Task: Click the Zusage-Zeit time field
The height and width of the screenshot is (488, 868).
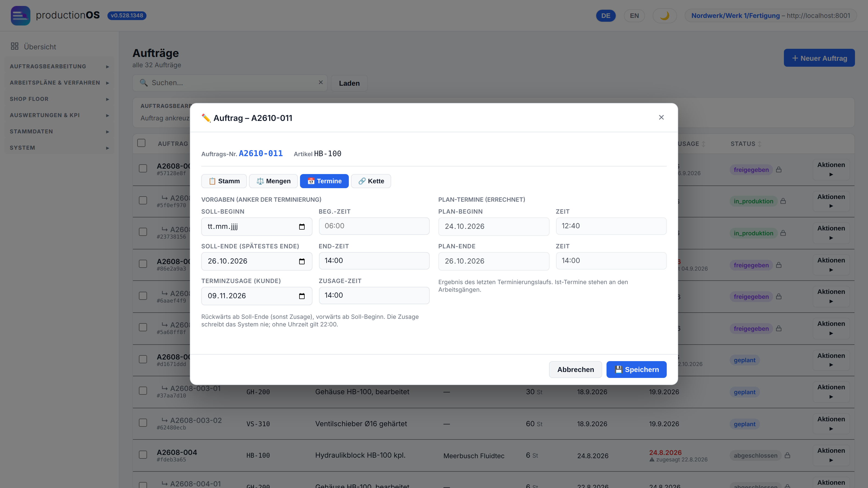Action: [x=374, y=295]
